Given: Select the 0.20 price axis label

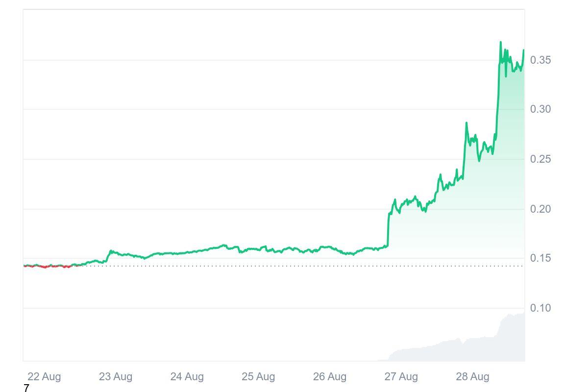Looking at the screenshot, I should [x=540, y=209].
